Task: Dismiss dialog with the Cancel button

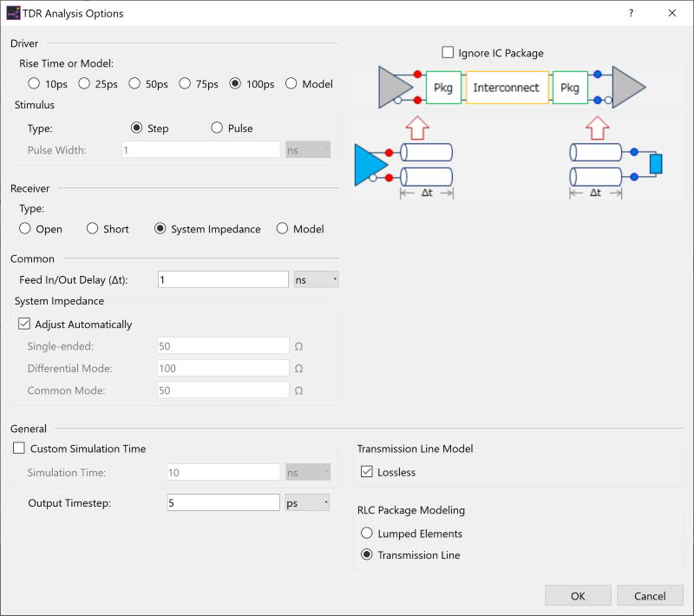Action: [x=650, y=596]
